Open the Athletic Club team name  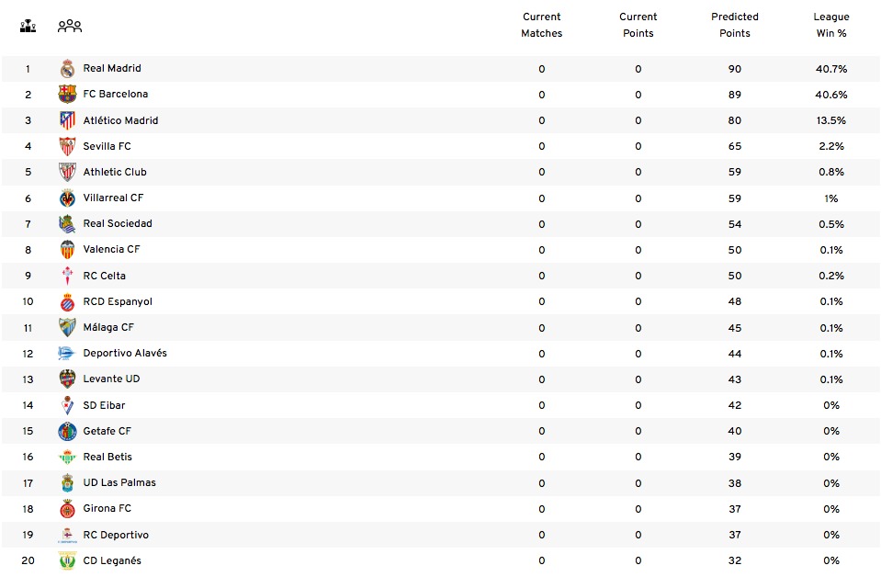click(115, 172)
